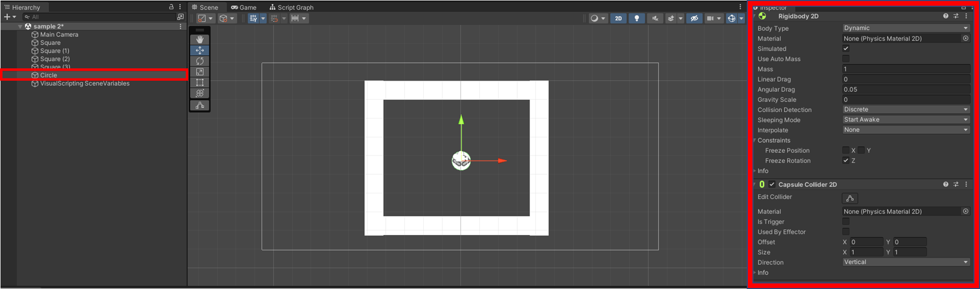The width and height of the screenshot is (980, 289).
Task: Toggle grid visibility icon
Action: (253, 18)
